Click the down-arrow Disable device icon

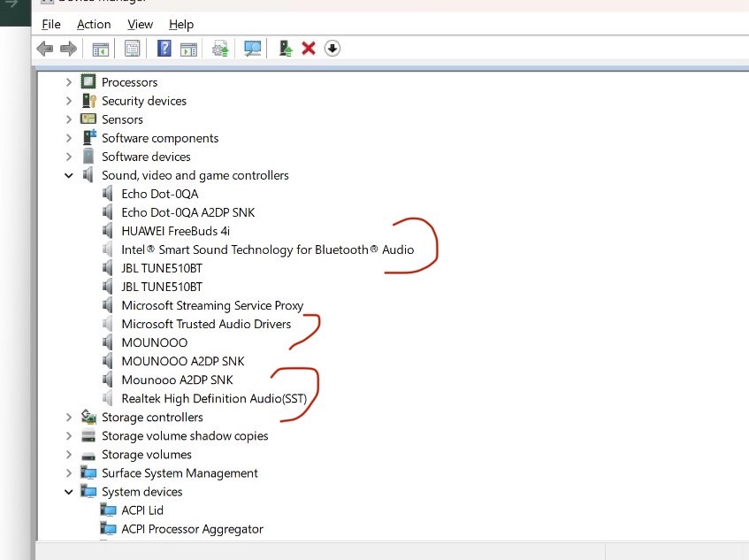point(332,49)
